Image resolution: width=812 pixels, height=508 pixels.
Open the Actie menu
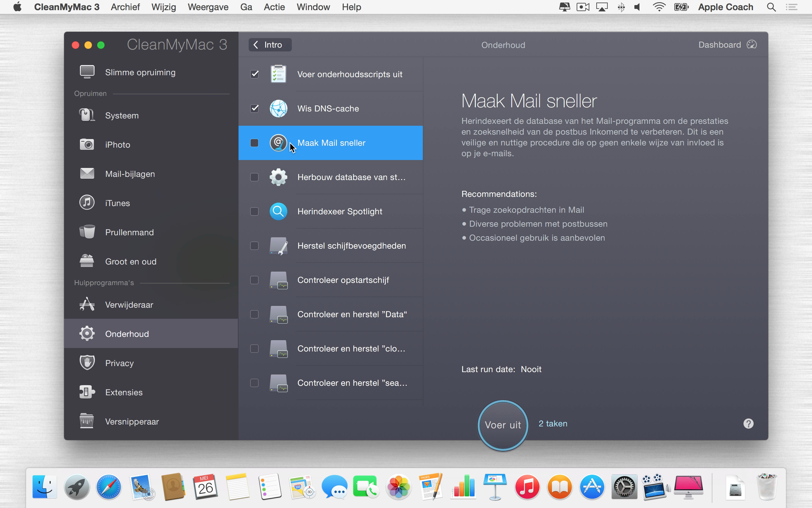(274, 7)
